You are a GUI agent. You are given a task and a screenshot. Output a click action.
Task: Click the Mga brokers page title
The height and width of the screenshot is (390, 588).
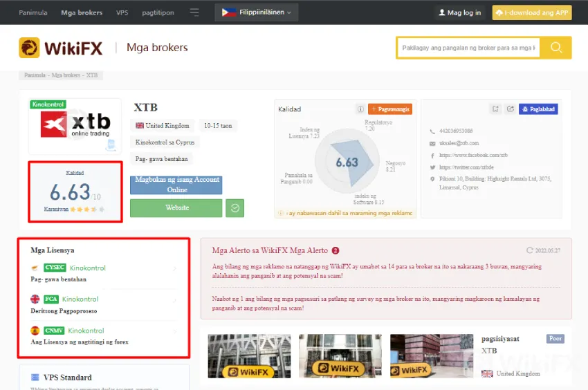coord(157,48)
